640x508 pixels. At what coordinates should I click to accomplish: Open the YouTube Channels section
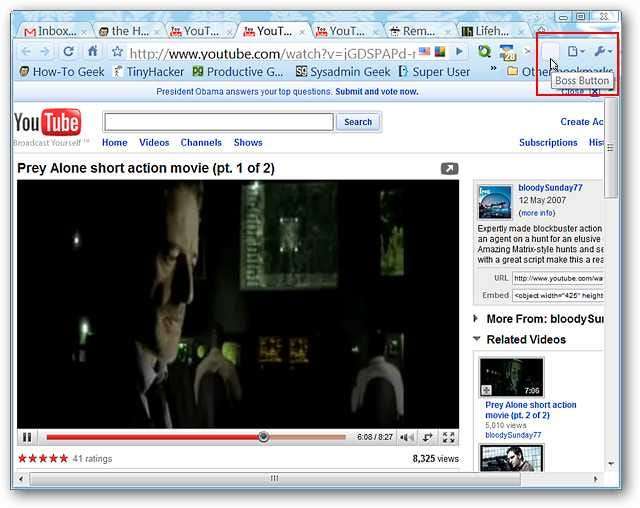[201, 142]
